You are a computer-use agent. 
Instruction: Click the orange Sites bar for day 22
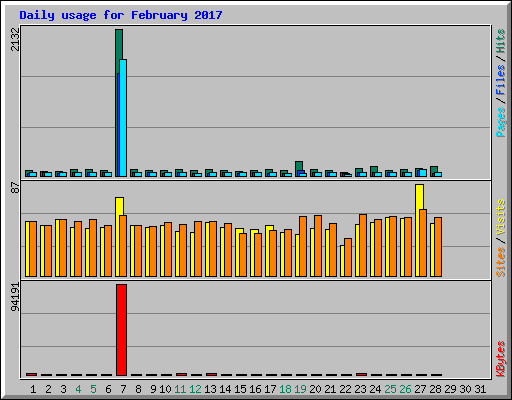coord(348,257)
